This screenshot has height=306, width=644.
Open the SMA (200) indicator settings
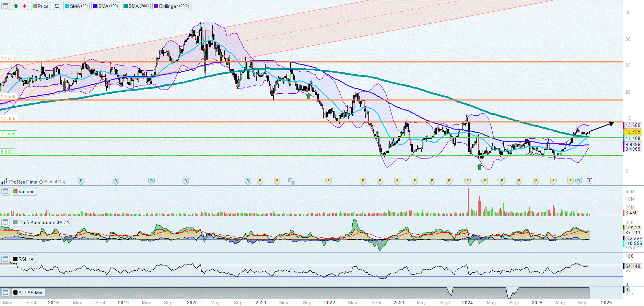pos(136,6)
